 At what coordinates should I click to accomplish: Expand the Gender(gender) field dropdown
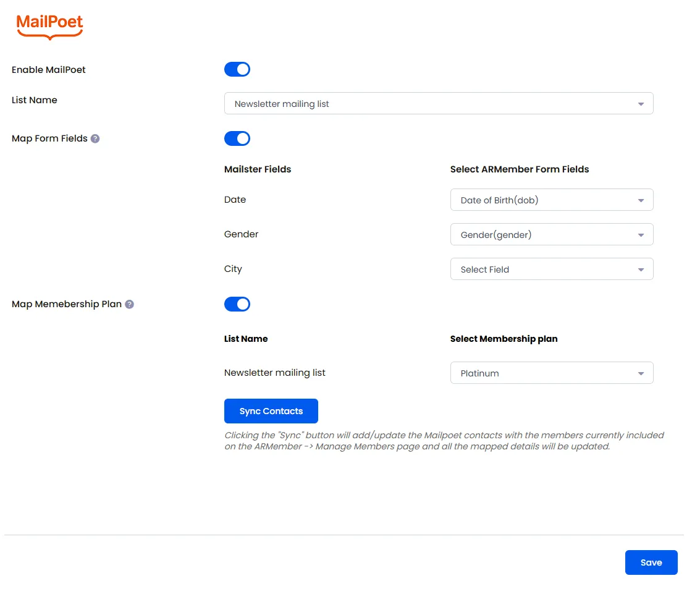coord(552,235)
